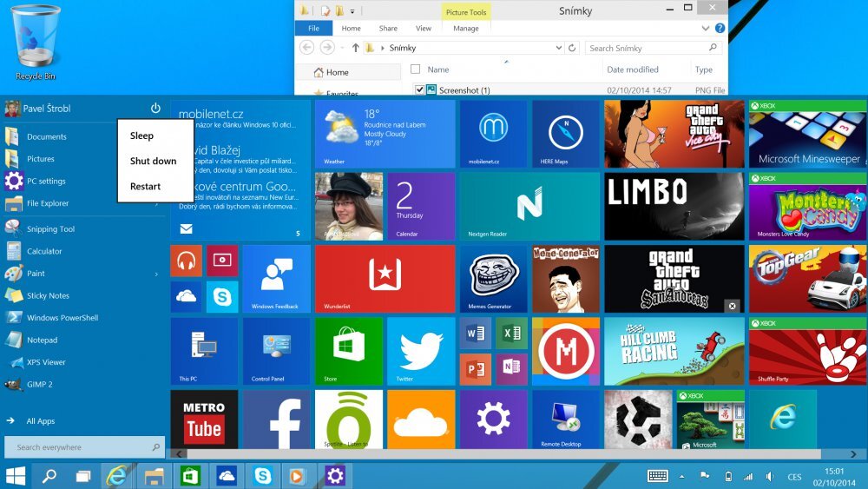The width and height of the screenshot is (868, 489).
Task: Open the small Music headphones tile
Action: [186, 261]
